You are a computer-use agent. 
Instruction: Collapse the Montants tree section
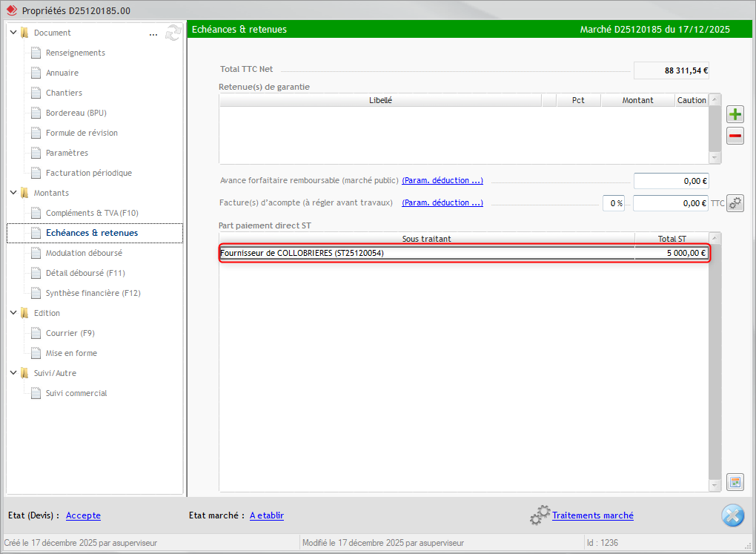point(13,193)
